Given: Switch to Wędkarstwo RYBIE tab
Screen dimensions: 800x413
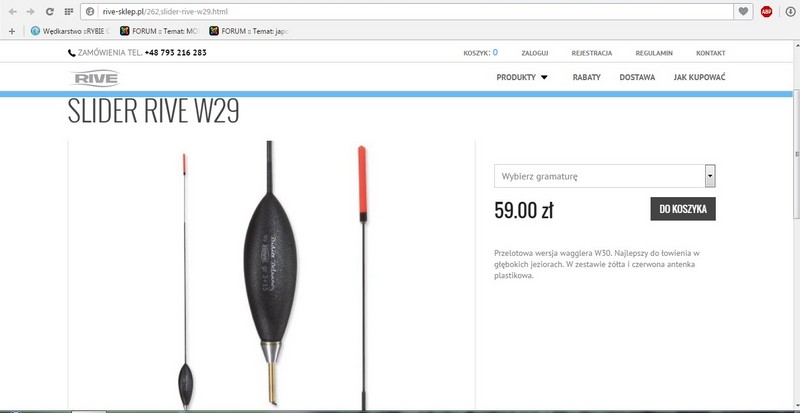Looking at the screenshot, I should point(70,31).
